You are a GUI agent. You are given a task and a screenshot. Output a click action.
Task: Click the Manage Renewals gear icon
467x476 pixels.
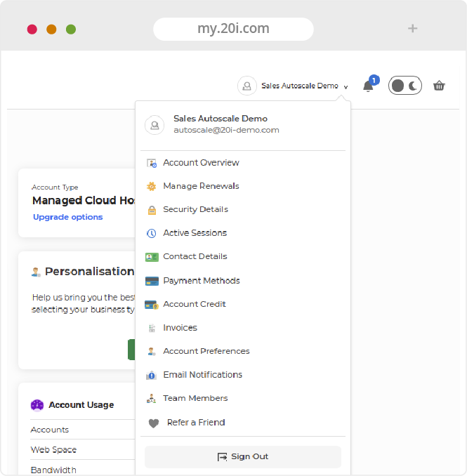[x=151, y=187]
